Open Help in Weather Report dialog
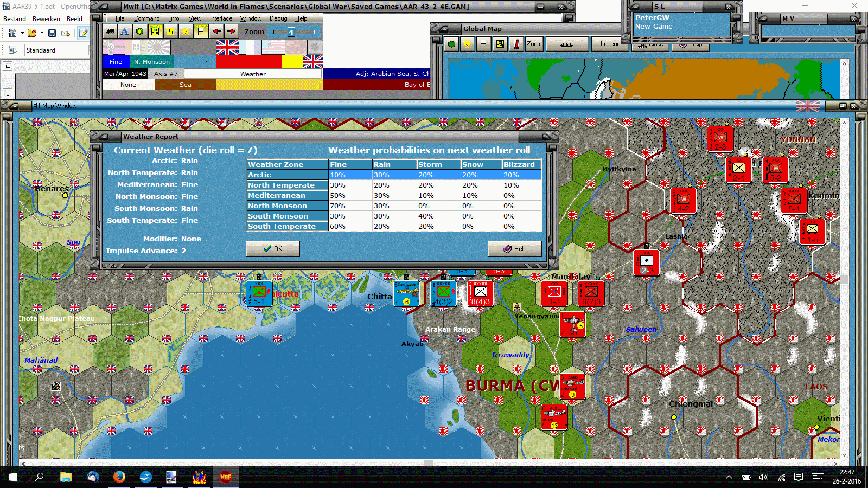This screenshot has width=868, height=488. (x=514, y=248)
